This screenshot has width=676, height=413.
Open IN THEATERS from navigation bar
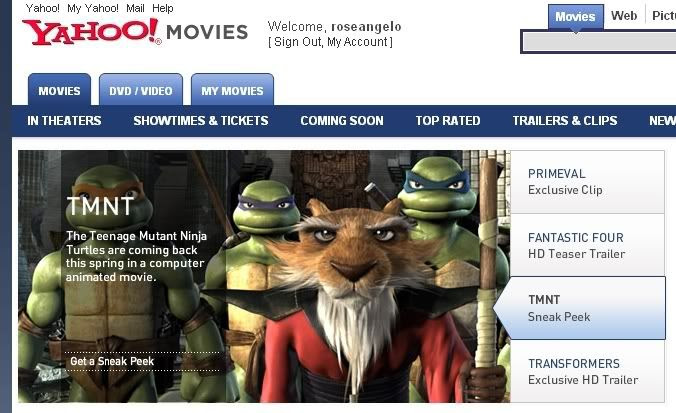(64, 121)
